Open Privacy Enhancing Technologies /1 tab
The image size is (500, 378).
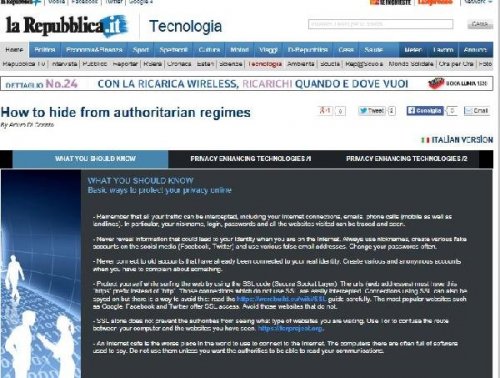(251, 159)
